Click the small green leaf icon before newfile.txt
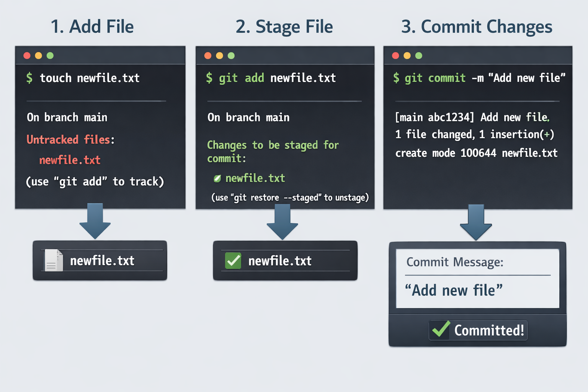 (x=217, y=178)
